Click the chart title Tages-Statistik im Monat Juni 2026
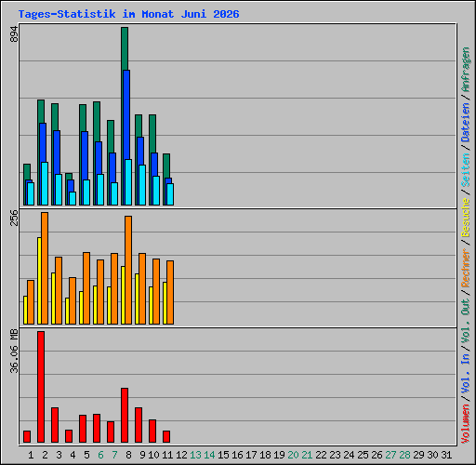 (128, 14)
